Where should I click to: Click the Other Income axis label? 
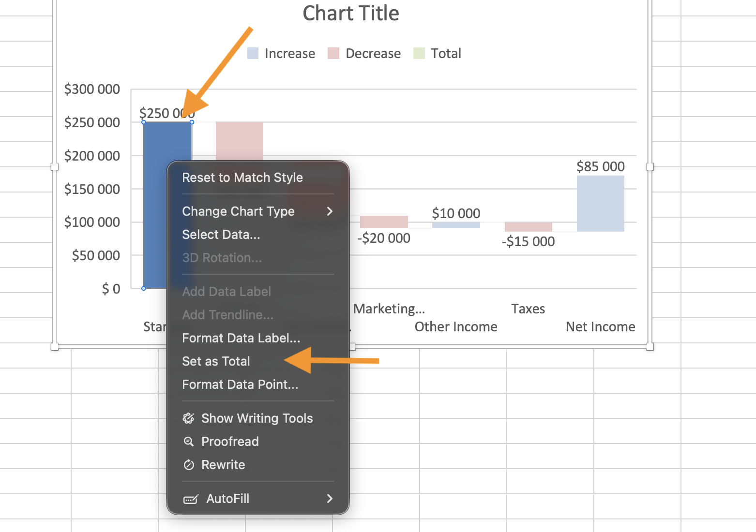click(456, 327)
